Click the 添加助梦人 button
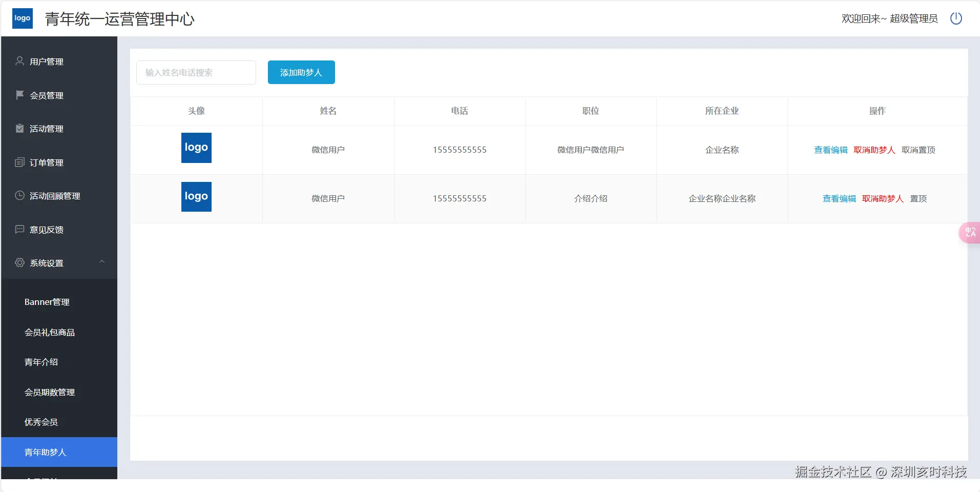The height and width of the screenshot is (492, 980). click(x=301, y=72)
